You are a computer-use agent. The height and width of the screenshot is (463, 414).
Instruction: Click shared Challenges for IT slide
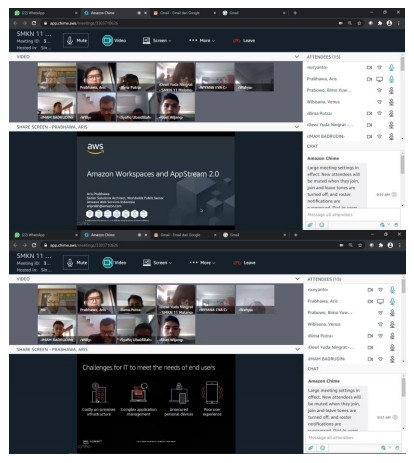pos(156,404)
